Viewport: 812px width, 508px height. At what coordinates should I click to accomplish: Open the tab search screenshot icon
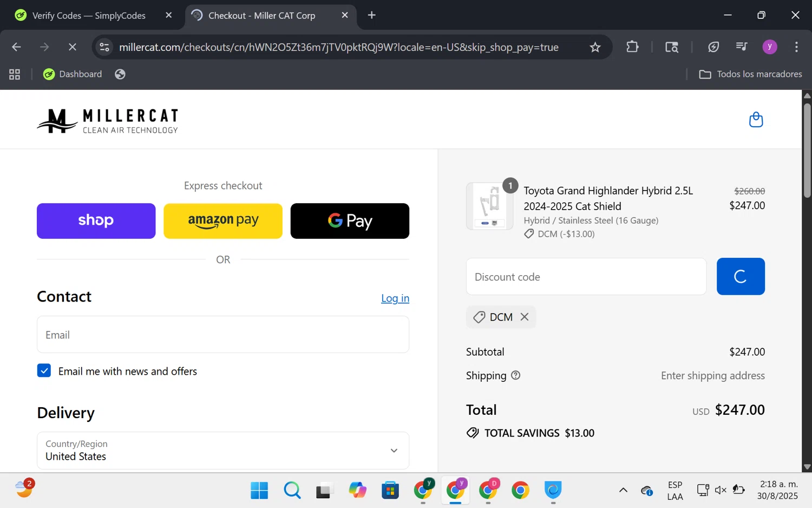pos(672,47)
